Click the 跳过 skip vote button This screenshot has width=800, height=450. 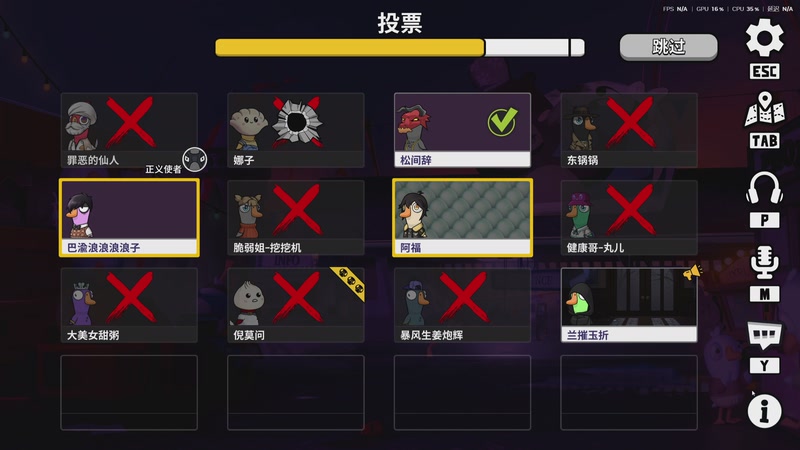(x=668, y=47)
